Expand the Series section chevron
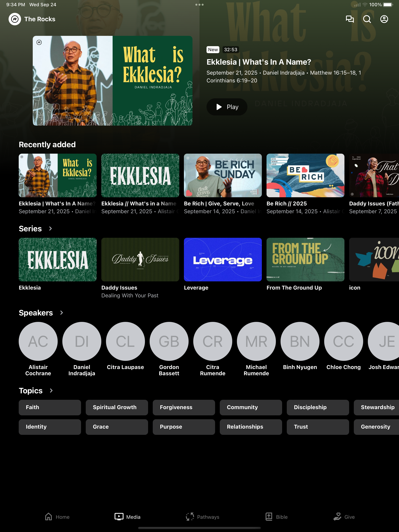This screenshot has width=399, height=532. click(x=50, y=228)
